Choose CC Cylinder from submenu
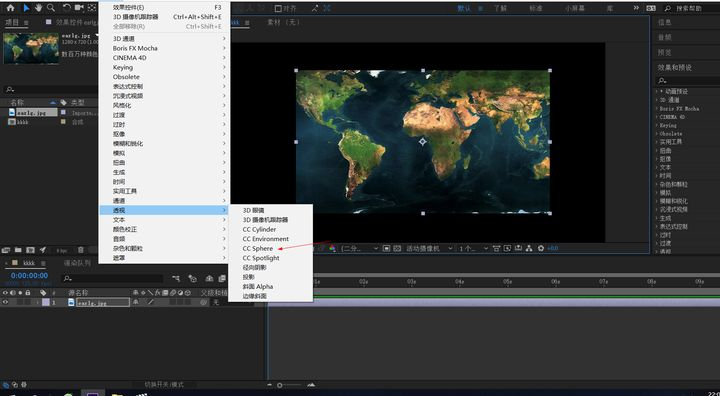The image size is (720, 396). coord(259,229)
